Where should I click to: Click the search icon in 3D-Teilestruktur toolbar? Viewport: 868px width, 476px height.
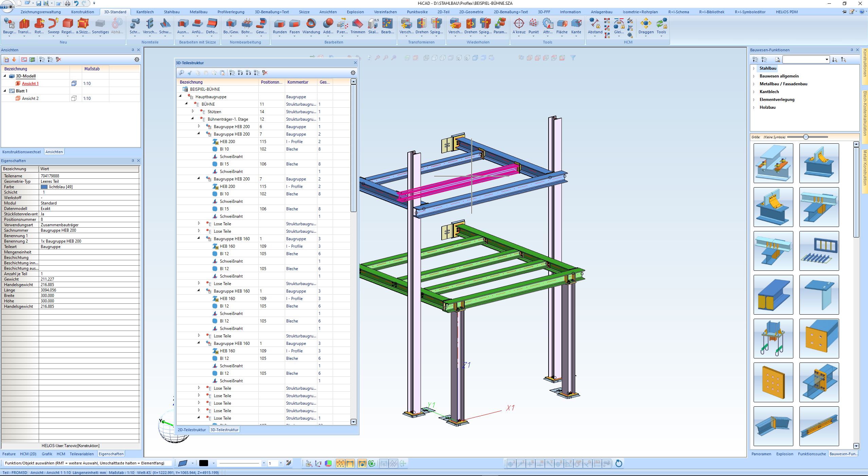[182, 73]
